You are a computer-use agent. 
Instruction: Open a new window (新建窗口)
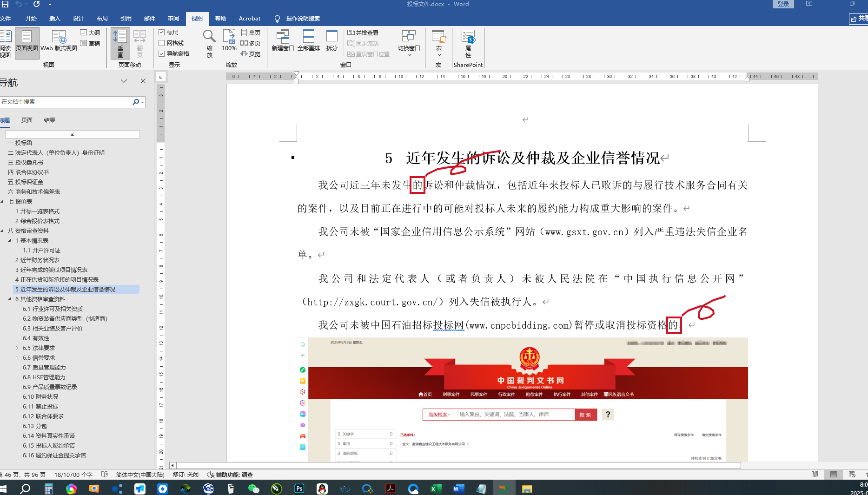click(x=283, y=41)
